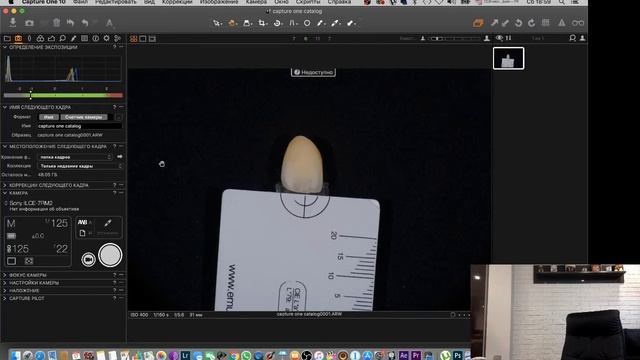
Task: Click the Copy adjustments arrow icon
Action: pyautogui.click(x=494, y=23)
